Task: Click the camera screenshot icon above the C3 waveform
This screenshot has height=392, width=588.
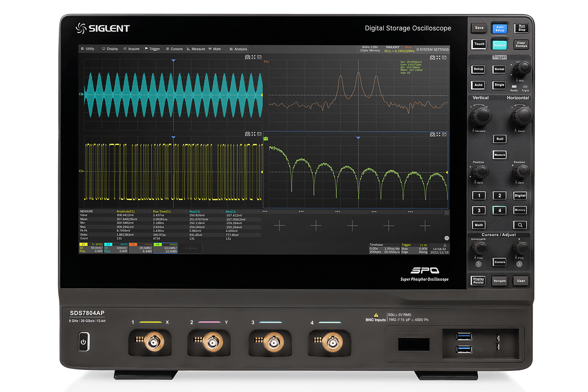Action: (x=247, y=57)
